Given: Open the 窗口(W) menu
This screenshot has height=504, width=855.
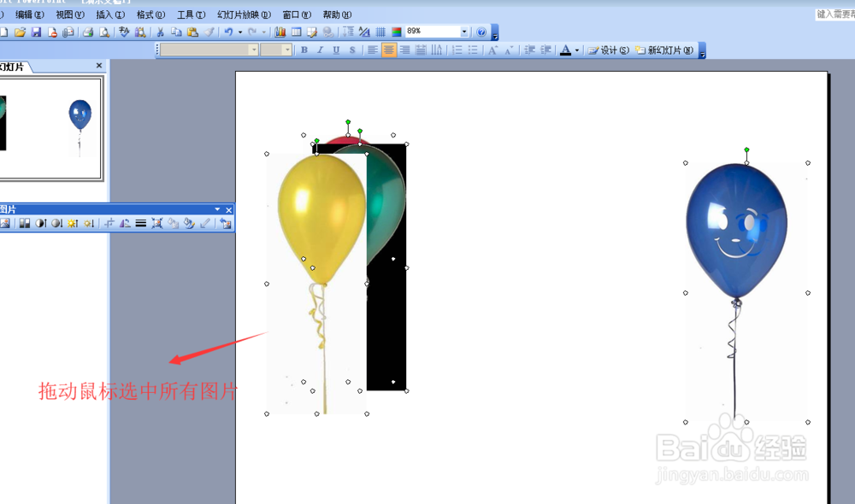Looking at the screenshot, I should (297, 15).
